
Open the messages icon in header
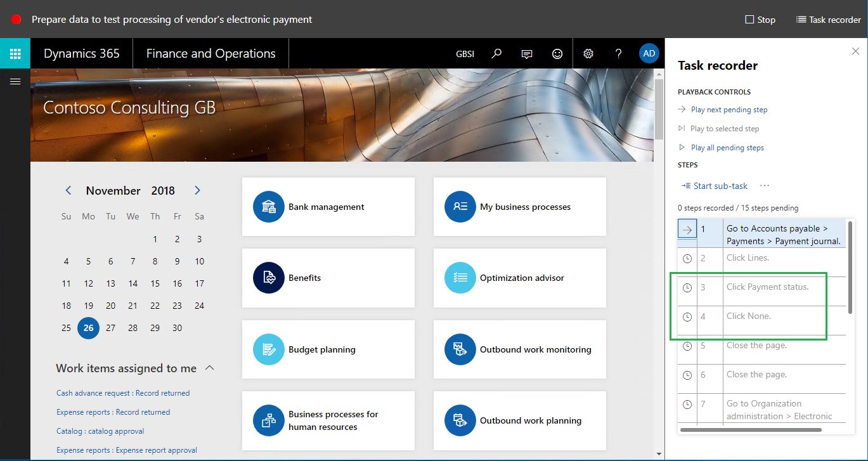(527, 54)
